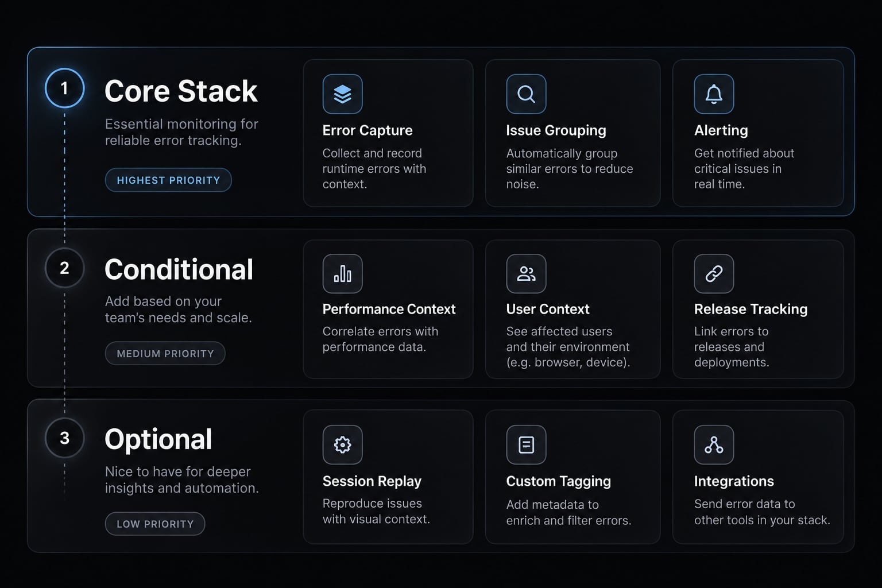Select the Issue Grouping magnifier icon
882x588 pixels.
point(526,94)
